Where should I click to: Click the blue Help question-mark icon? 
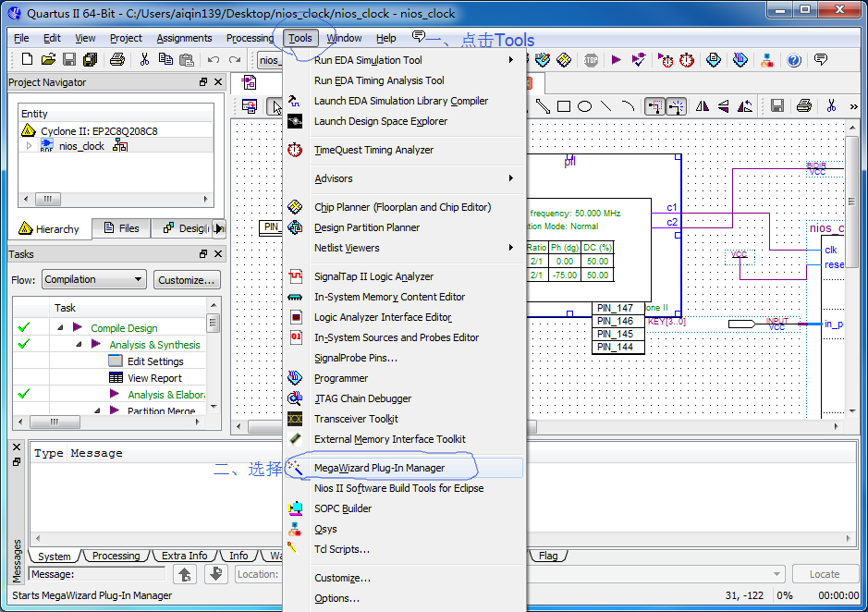794,60
